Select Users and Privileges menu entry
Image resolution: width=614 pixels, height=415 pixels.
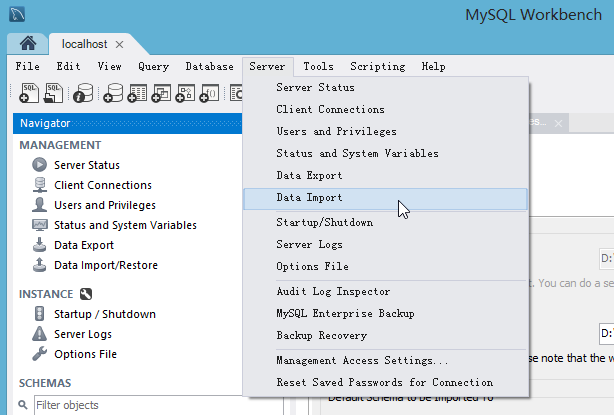coord(386,131)
